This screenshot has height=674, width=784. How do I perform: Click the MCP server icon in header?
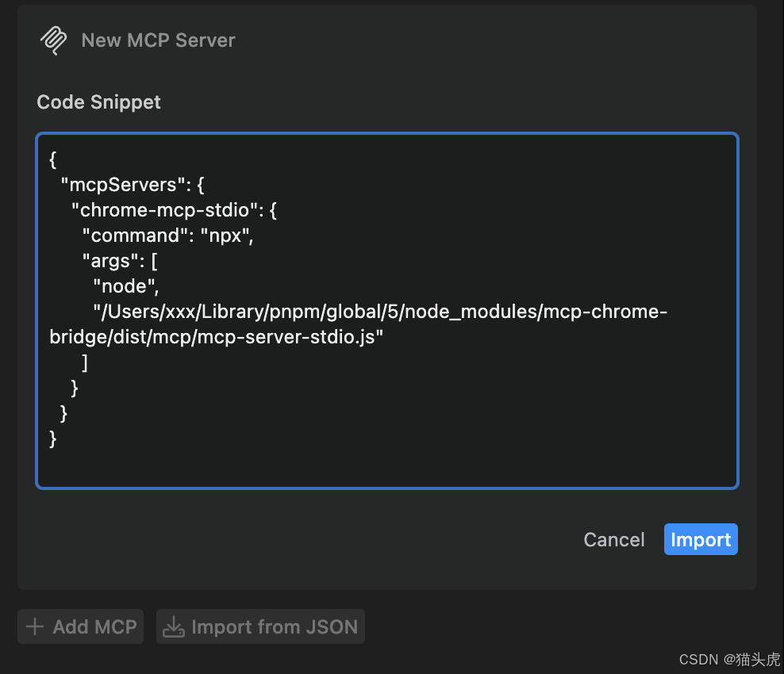[x=53, y=40]
